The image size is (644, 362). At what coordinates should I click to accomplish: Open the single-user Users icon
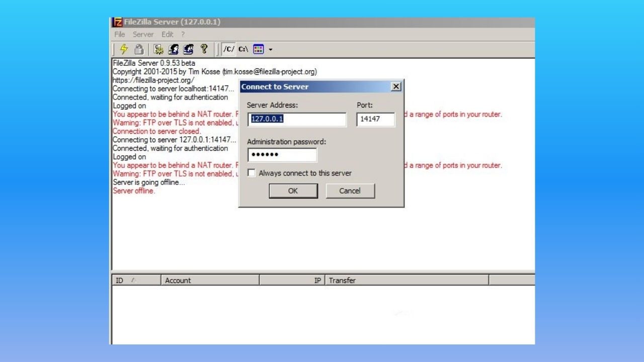pos(174,49)
